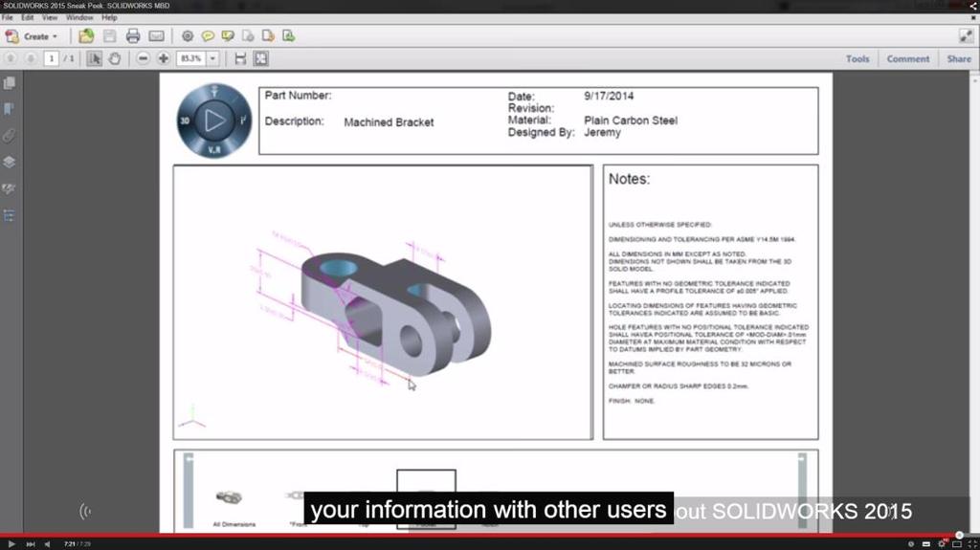Enter video fullscreen mode
980x550 pixels.
pos(972,543)
